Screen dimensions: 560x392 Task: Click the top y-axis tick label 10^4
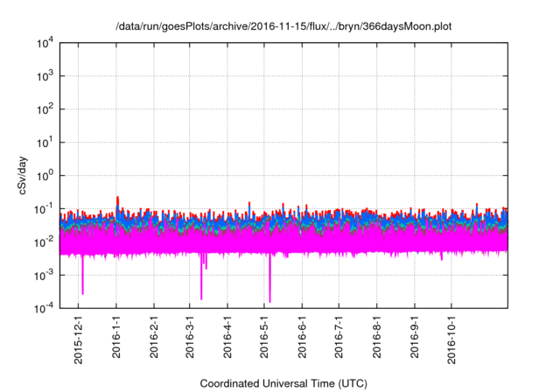coord(45,43)
